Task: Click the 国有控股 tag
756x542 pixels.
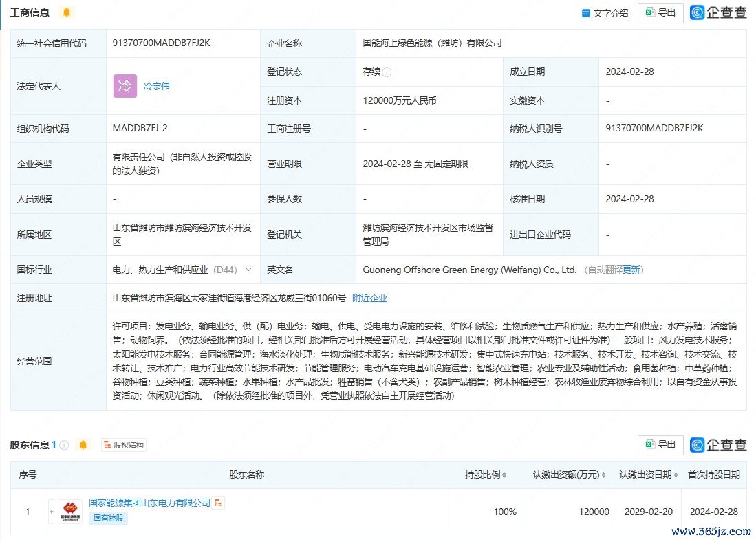Action: pyautogui.click(x=109, y=518)
